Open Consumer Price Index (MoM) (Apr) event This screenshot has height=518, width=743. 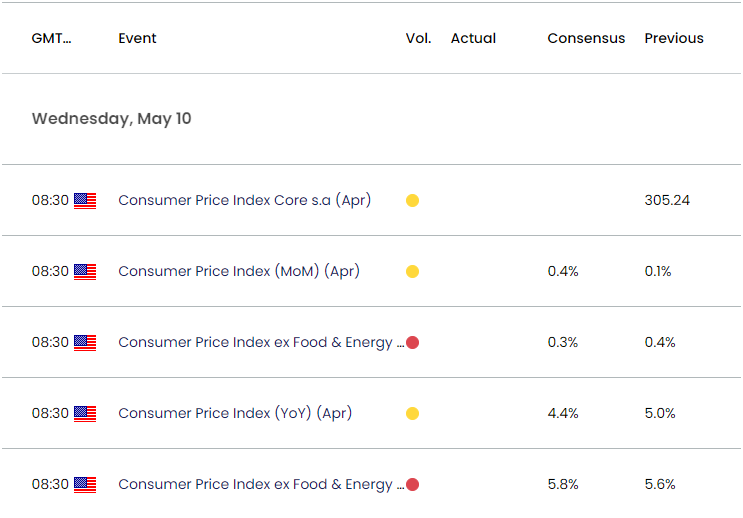(x=239, y=271)
